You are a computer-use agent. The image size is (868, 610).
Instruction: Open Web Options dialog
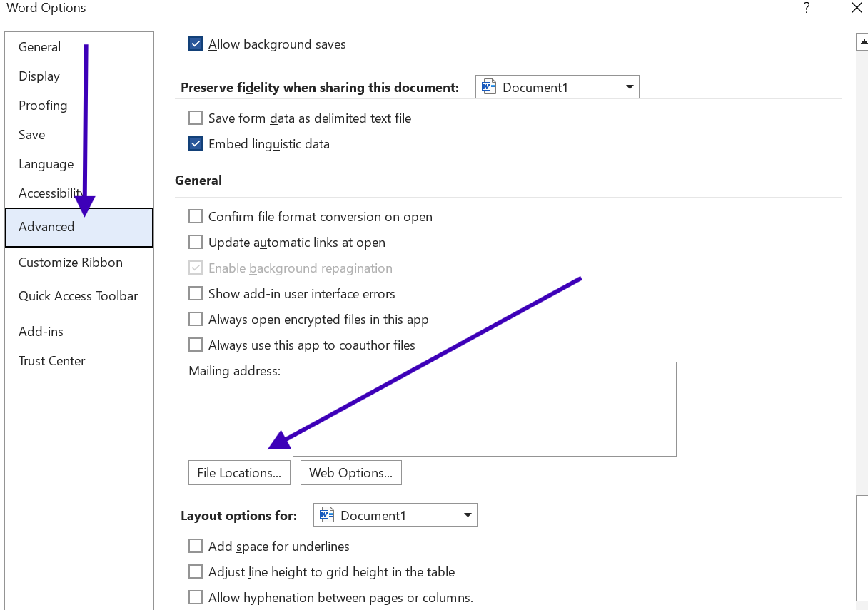pyautogui.click(x=351, y=473)
